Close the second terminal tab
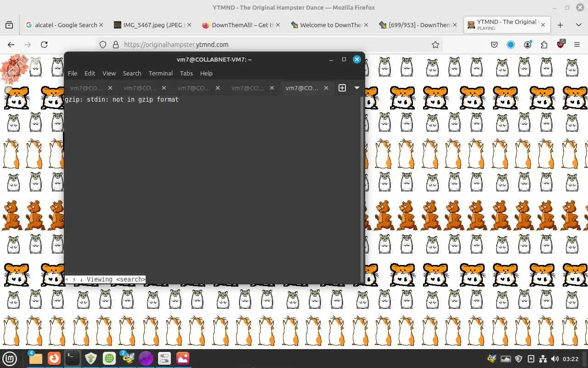This screenshot has width=588, height=368. pyautogui.click(x=164, y=88)
